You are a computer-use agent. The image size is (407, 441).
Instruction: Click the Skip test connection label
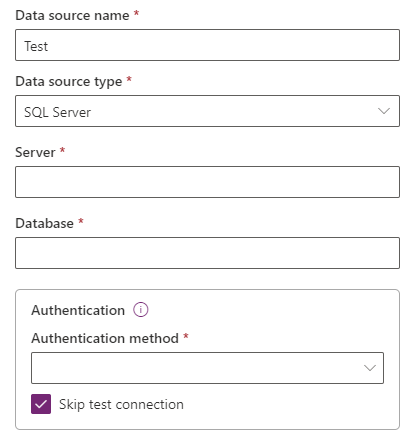(121, 404)
